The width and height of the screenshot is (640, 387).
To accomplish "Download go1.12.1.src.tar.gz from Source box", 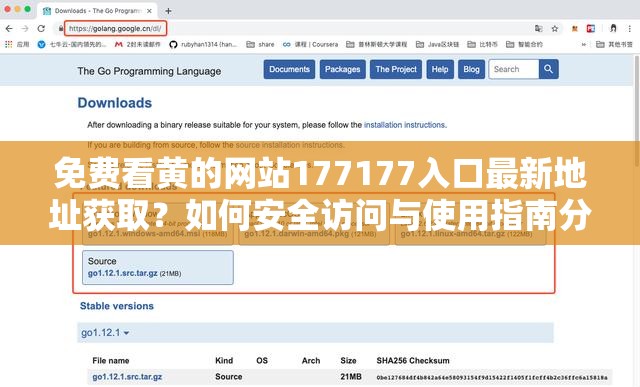I will point(122,274).
